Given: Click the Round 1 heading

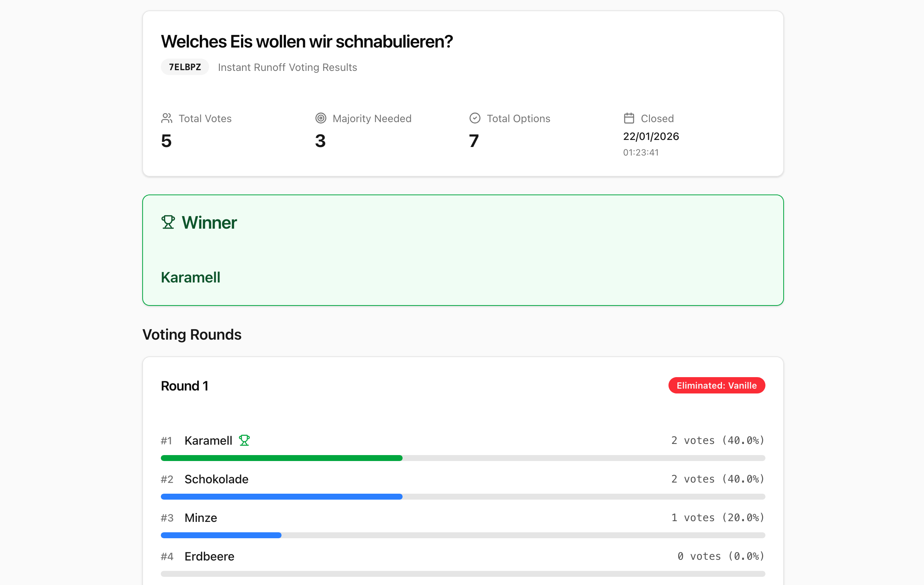Looking at the screenshot, I should [x=185, y=386].
